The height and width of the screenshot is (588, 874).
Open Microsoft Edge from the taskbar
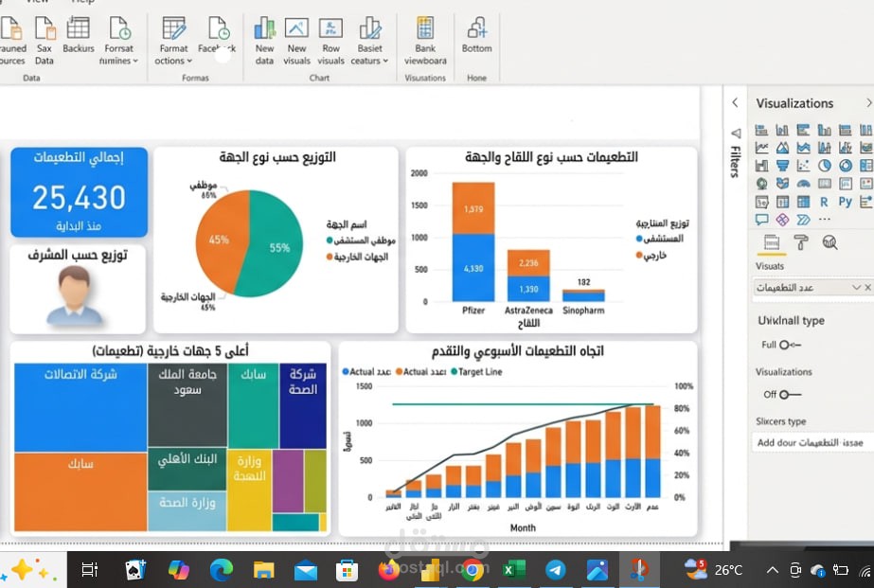click(x=222, y=570)
